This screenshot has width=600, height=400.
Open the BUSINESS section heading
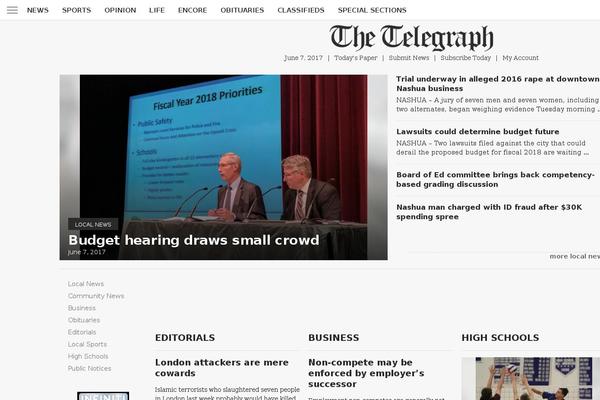334,338
